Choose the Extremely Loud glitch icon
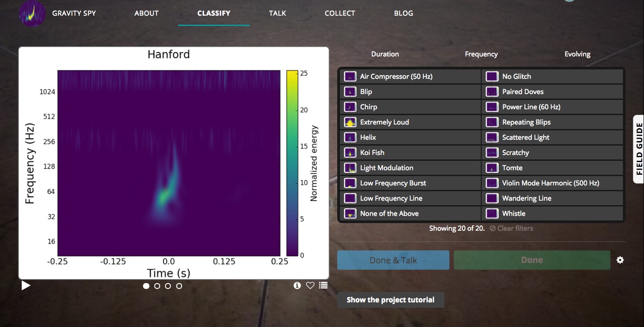644x327 pixels. (x=350, y=122)
